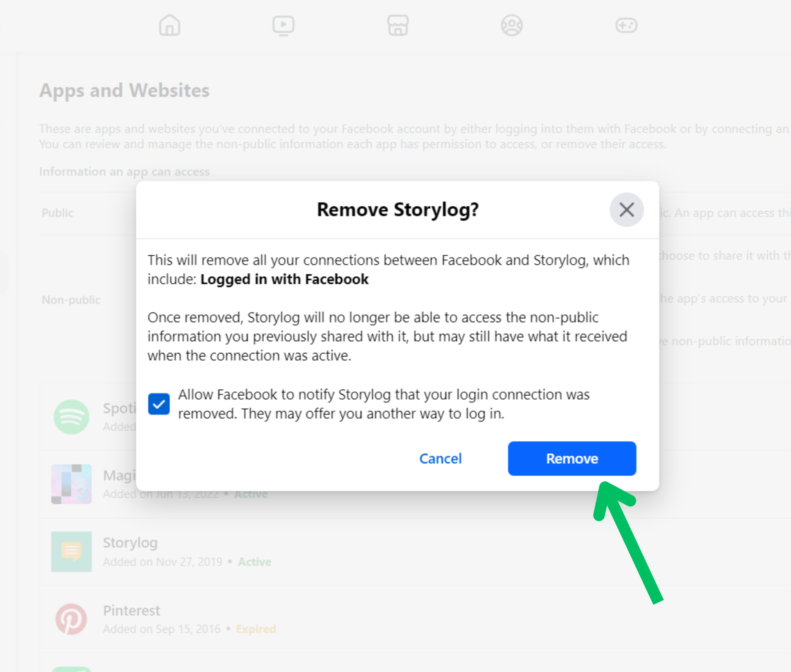Click the Magic app thumbnail
This screenshot has height=672, width=791.
71,484
